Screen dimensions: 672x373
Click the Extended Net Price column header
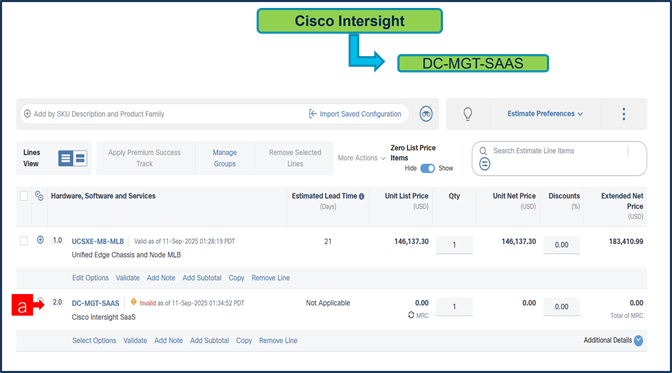(x=622, y=201)
